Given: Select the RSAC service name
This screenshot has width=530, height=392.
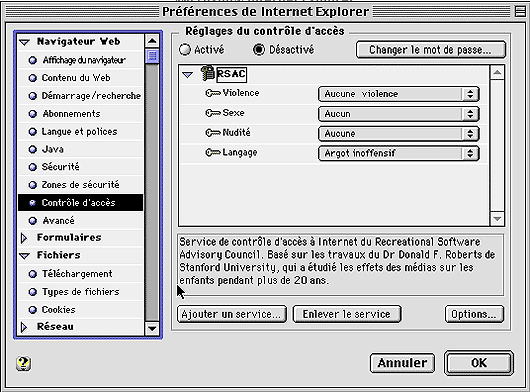Looking at the screenshot, I should click(232, 74).
